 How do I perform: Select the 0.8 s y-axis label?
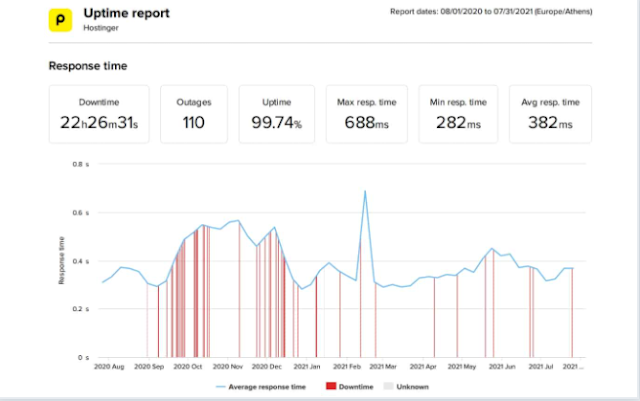(x=81, y=164)
